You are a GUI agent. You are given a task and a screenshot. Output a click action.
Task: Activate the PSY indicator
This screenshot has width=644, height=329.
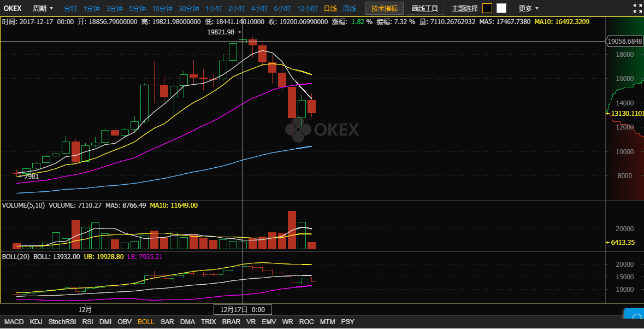click(347, 322)
